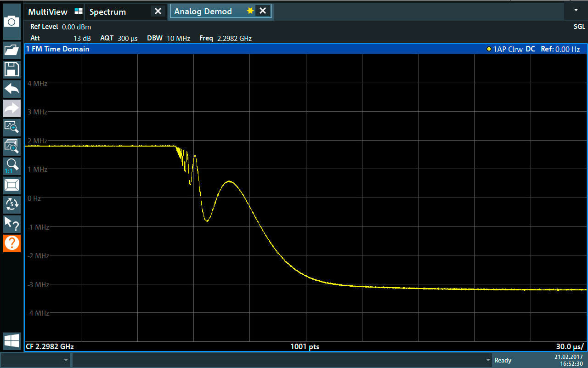Activate context-sensitive help pointer
588x368 pixels.
click(x=11, y=224)
